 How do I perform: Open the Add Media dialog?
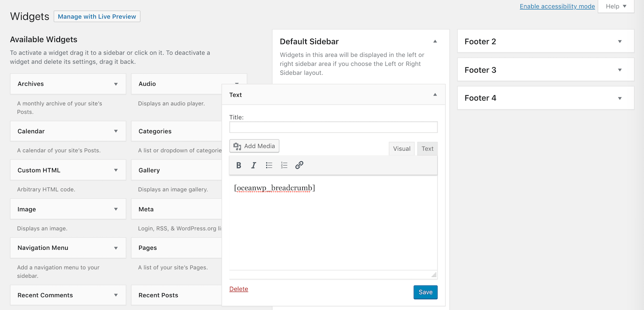click(x=254, y=146)
